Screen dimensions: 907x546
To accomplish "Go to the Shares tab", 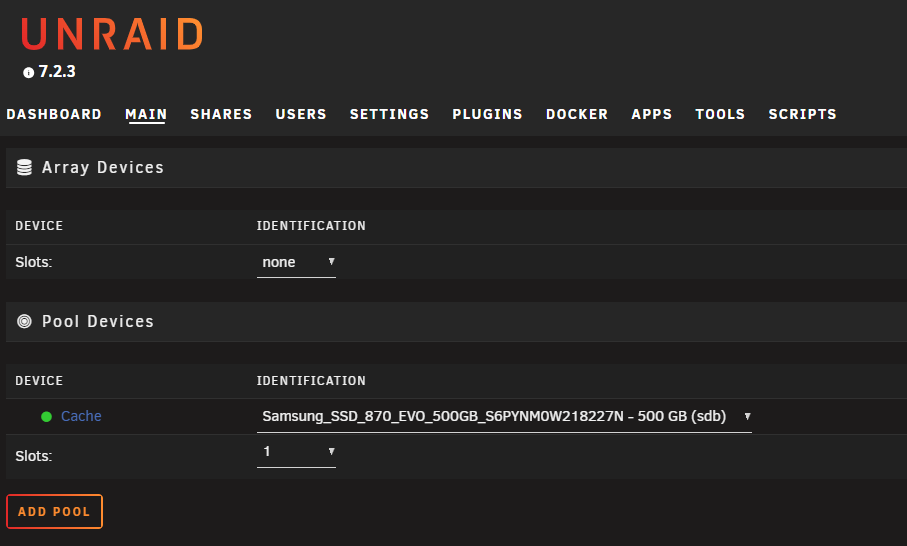I will coord(221,114).
